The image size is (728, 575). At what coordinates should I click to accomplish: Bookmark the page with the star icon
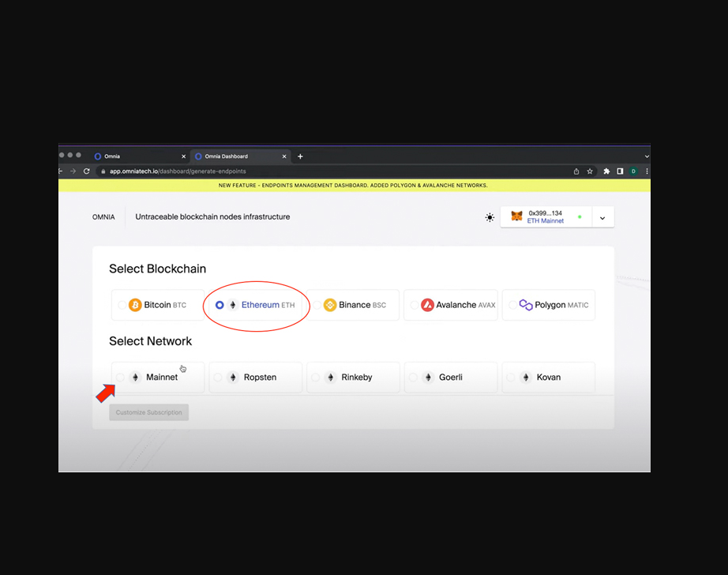[590, 171]
